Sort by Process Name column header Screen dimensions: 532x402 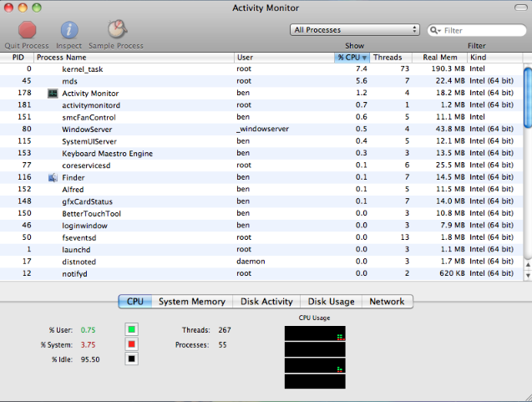pos(134,58)
